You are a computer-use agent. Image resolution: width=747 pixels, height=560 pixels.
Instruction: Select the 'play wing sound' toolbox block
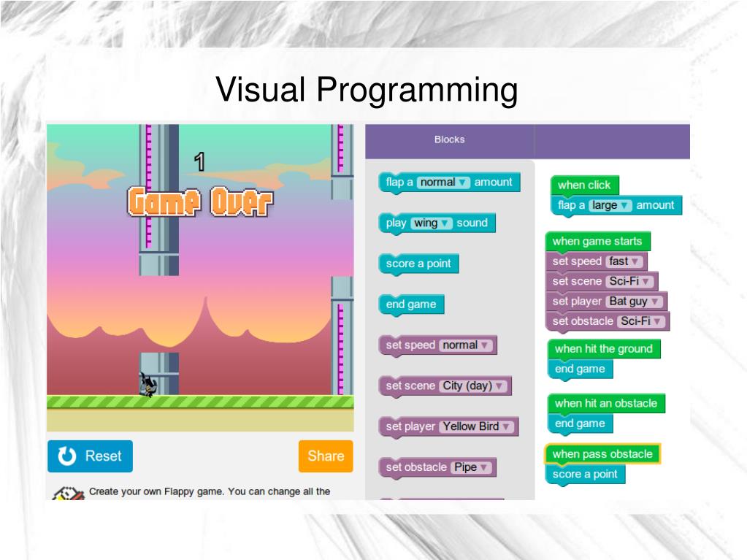point(437,223)
